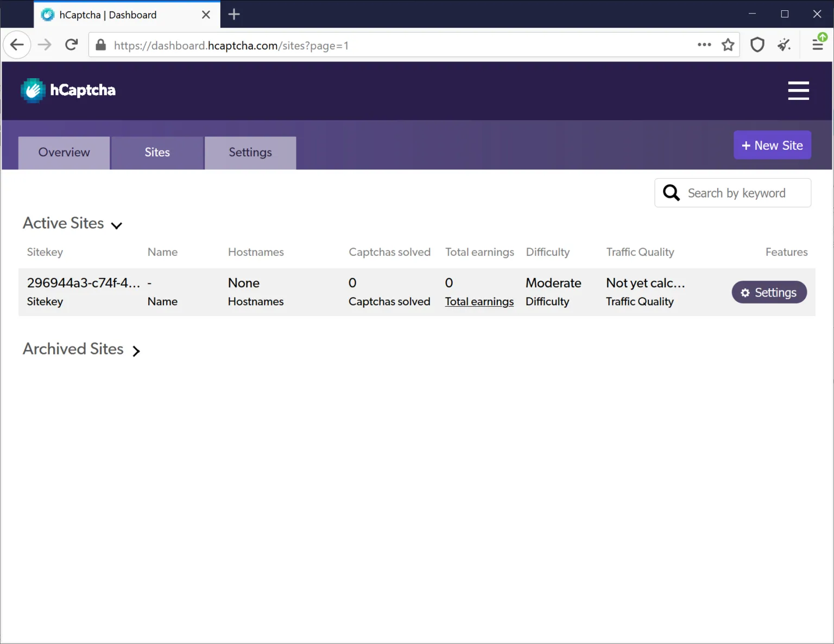The width and height of the screenshot is (834, 644).
Task: Reload the dashboard page
Action: coord(71,45)
